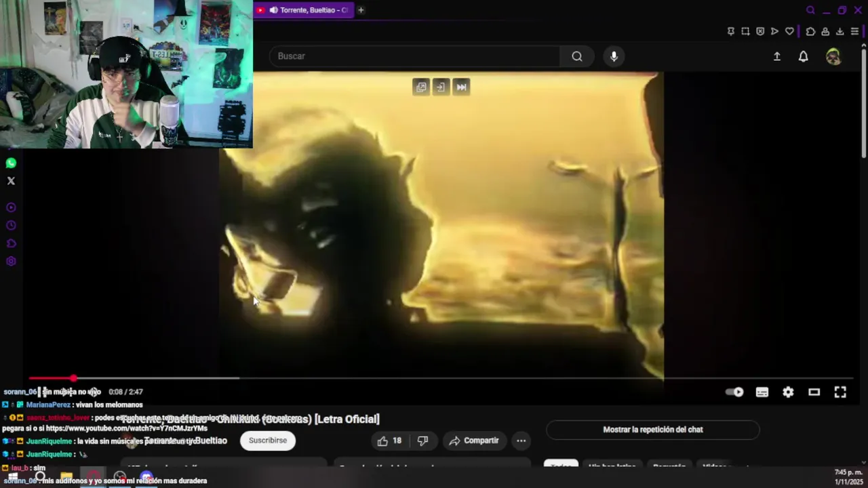The width and height of the screenshot is (868, 488).
Task: Open YouTube notifications bell
Action: pyautogui.click(x=803, y=56)
